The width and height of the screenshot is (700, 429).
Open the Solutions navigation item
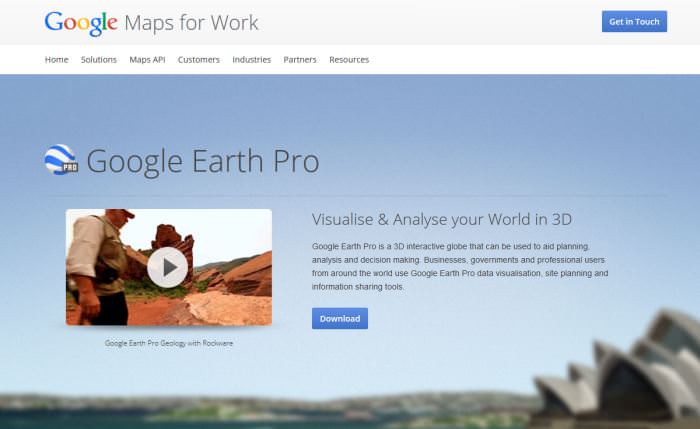(x=99, y=59)
